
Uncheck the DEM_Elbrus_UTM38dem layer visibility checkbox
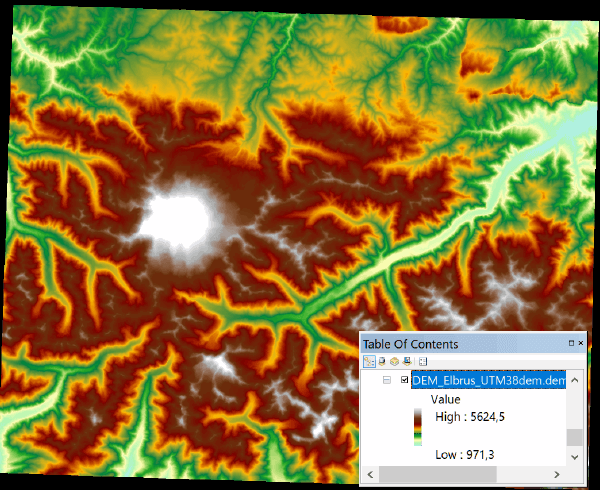(404, 381)
